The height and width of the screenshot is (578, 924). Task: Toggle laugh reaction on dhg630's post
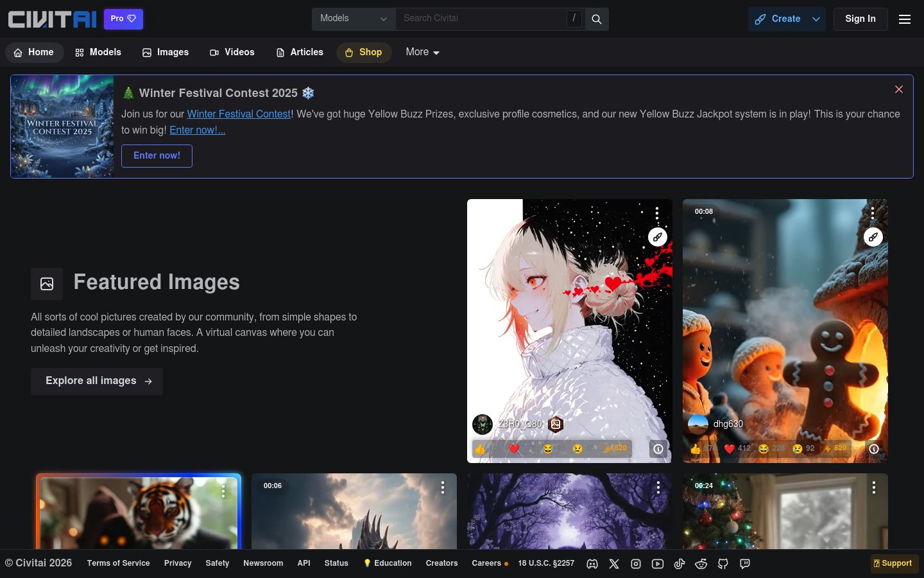(x=771, y=448)
